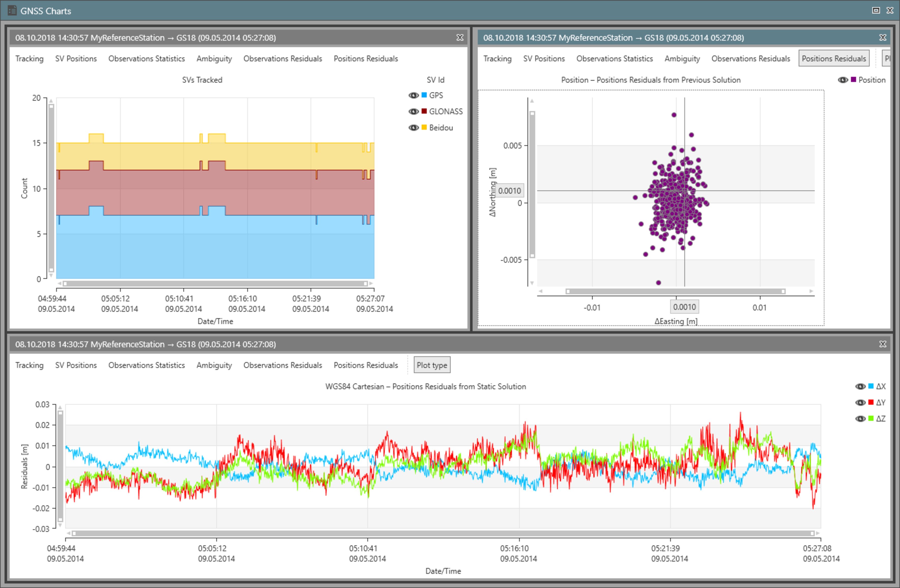This screenshot has height=588, width=900.
Task: Click the green ΔZ color swatch
Action: [x=871, y=418]
